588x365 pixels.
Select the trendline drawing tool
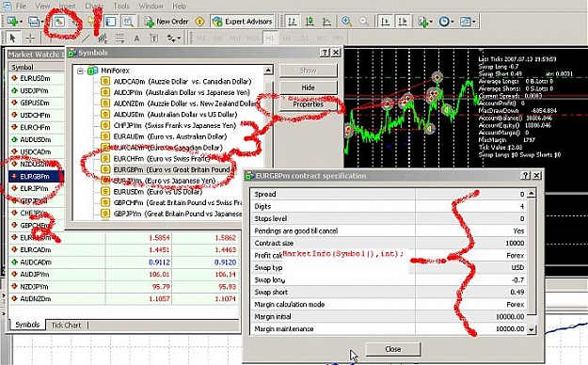pos(85,38)
